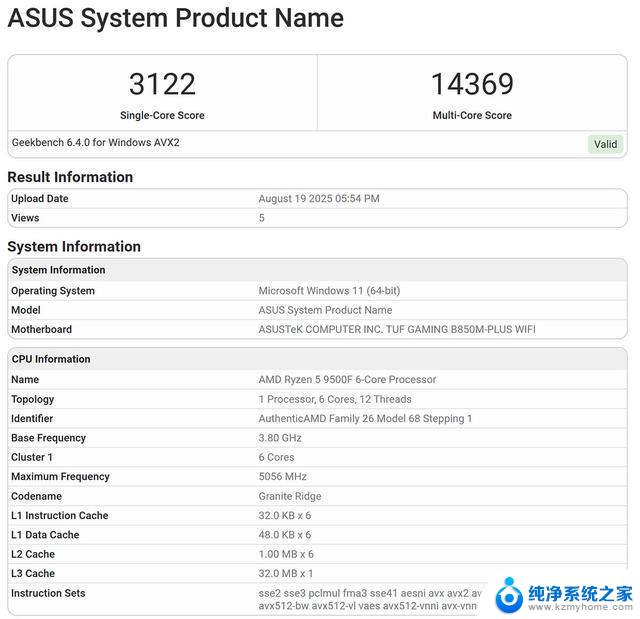Click the L1 Data Cache label
Image resolution: width=640 pixels, height=619 pixels.
click(45, 535)
